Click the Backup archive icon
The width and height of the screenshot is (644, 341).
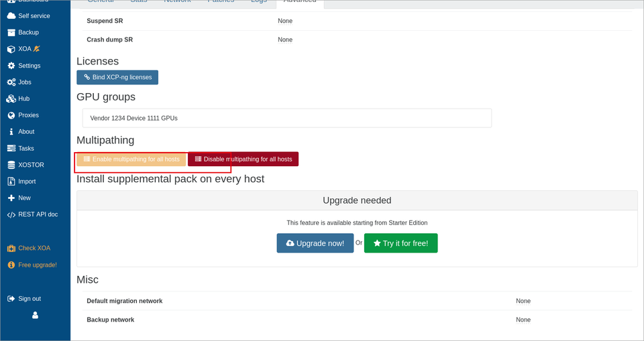coord(11,32)
